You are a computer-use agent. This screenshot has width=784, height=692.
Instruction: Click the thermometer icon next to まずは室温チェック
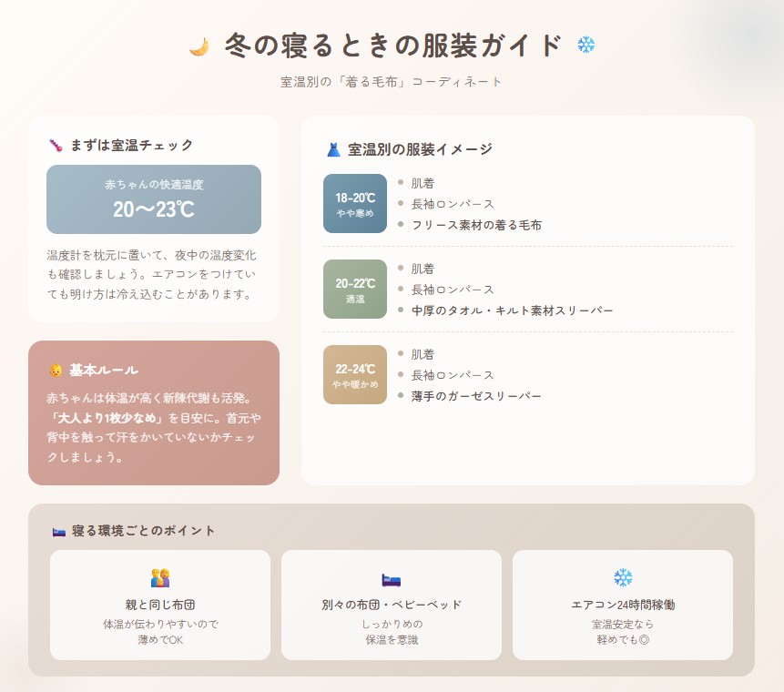[x=56, y=145]
